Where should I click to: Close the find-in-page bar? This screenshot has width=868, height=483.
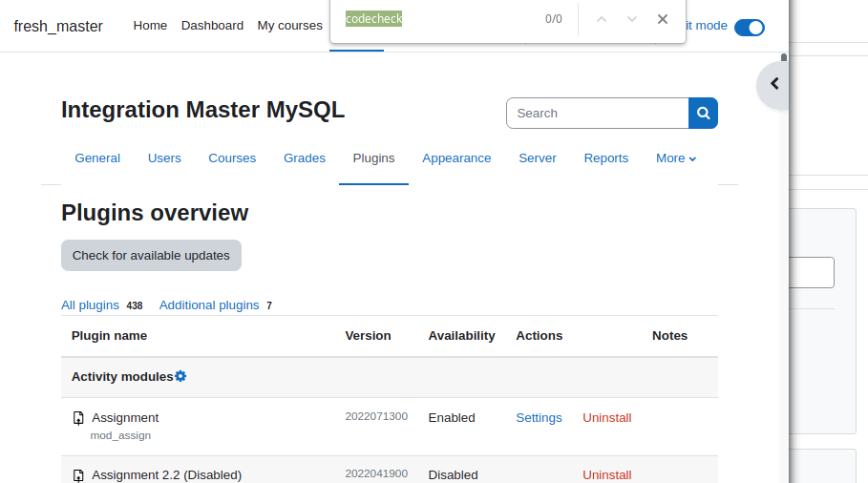pos(662,19)
